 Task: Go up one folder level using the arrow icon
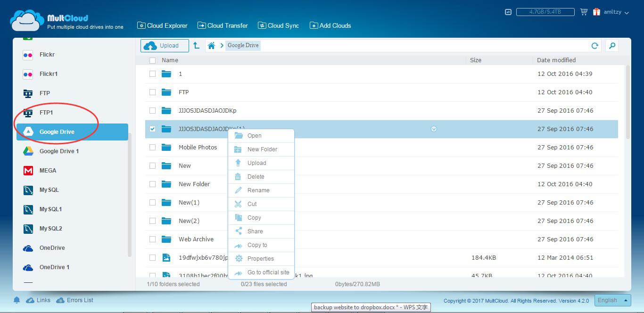196,46
